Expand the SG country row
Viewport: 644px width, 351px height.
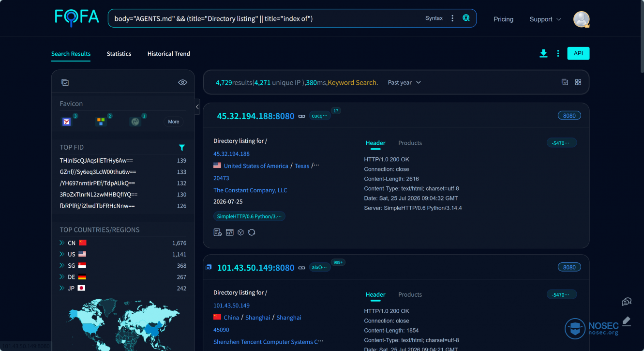[62, 265]
